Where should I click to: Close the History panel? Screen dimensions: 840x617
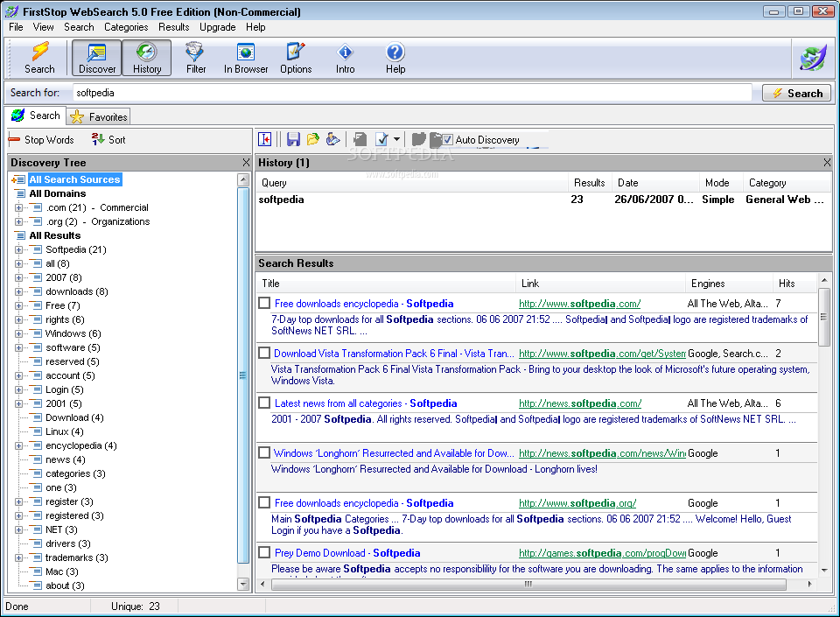point(827,162)
